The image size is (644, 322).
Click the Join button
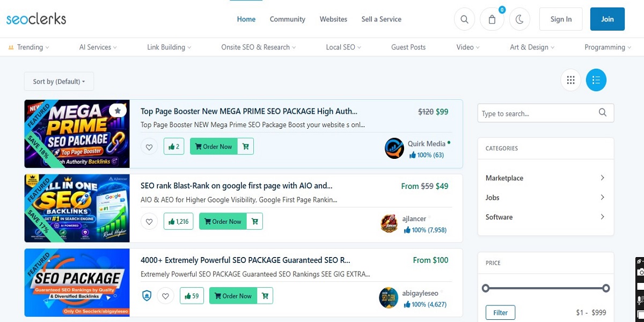[x=608, y=19]
